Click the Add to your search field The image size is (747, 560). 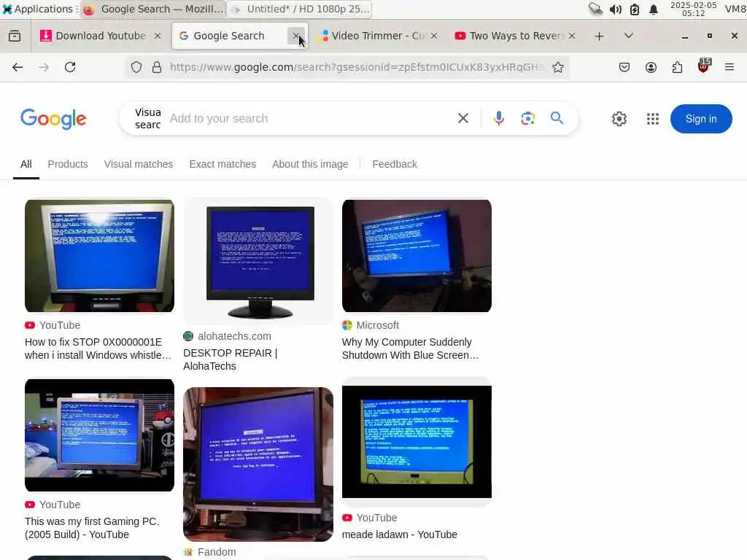(309, 119)
